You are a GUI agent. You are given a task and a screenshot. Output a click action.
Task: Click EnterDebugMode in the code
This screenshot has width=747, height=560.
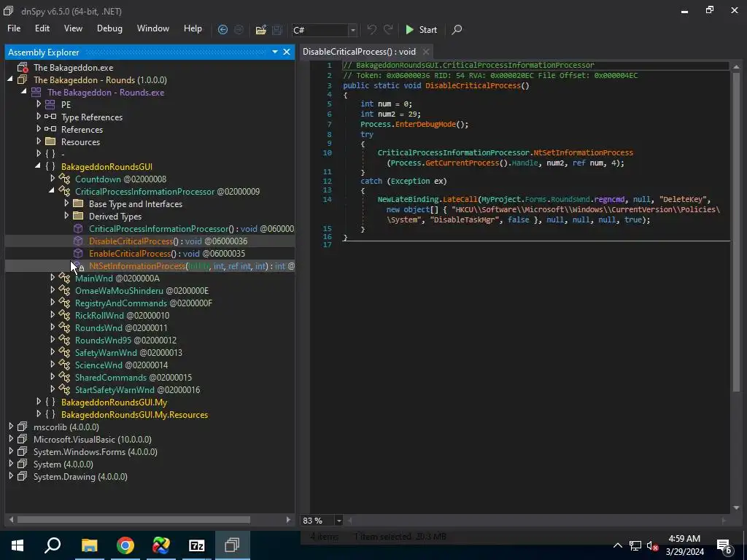(425, 124)
